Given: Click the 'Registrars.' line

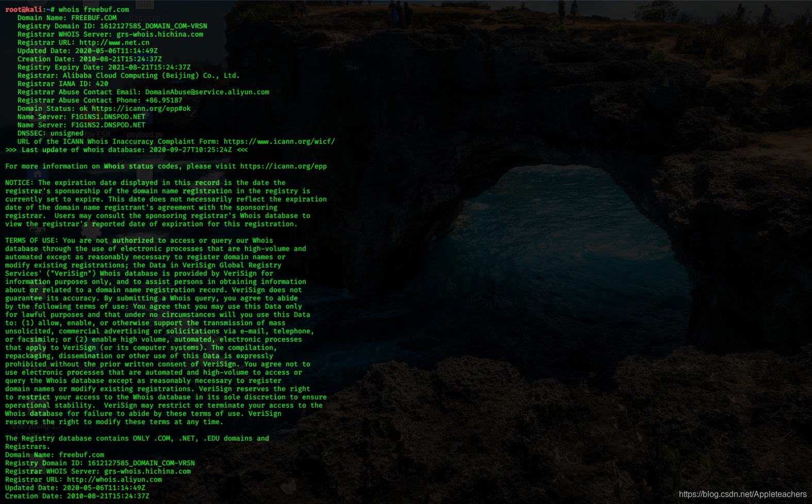Looking at the screenshot, I should [28, 446].
